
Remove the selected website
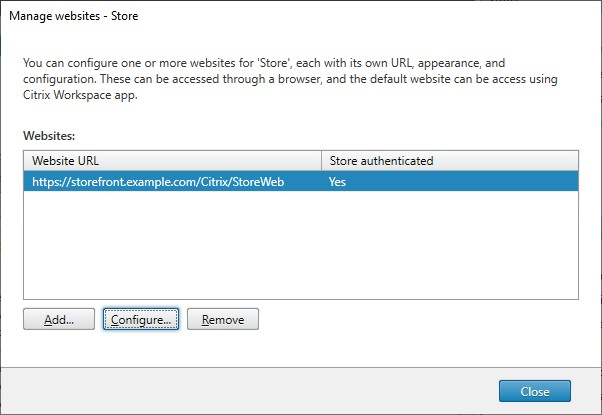point(223,319)
